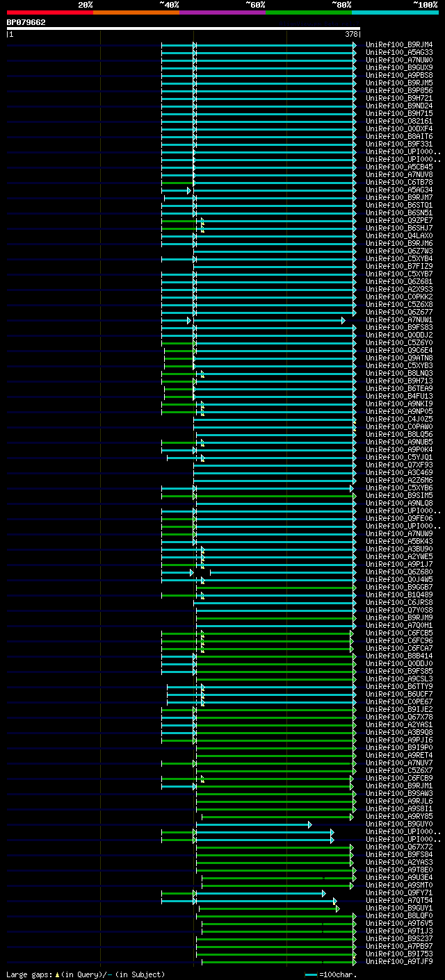This screenshot has width=445, height=980.
Task: Select the UniRef100_A9RY85 label
Action: pyautogui.click(x=399, y=816)
